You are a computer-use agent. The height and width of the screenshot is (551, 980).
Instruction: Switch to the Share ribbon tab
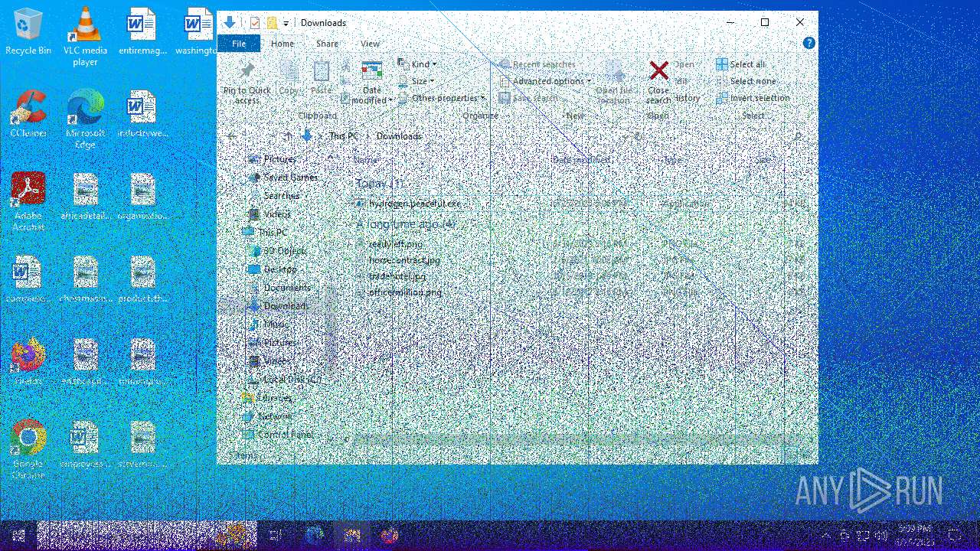pyautogui.click(x=327, y=44)
